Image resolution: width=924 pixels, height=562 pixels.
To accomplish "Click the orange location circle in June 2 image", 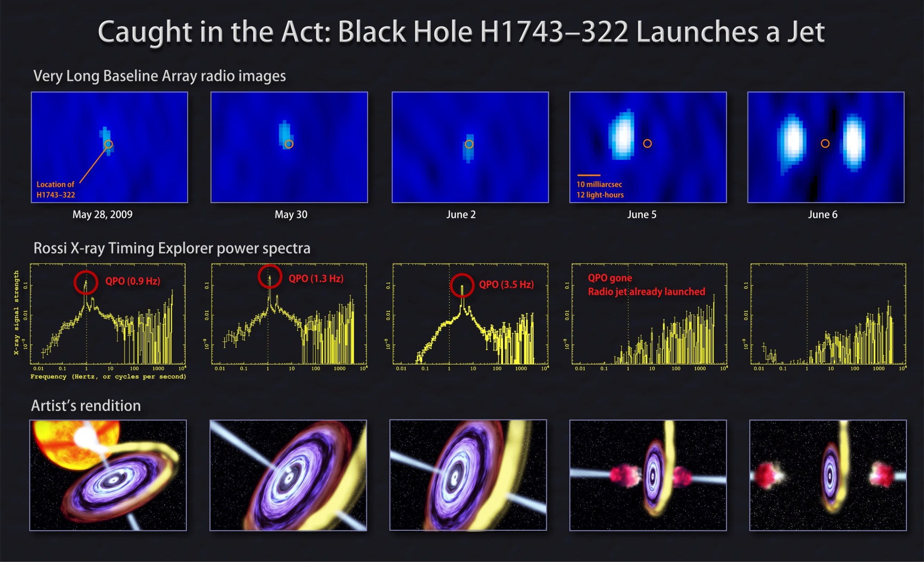I will click(469, 144).
